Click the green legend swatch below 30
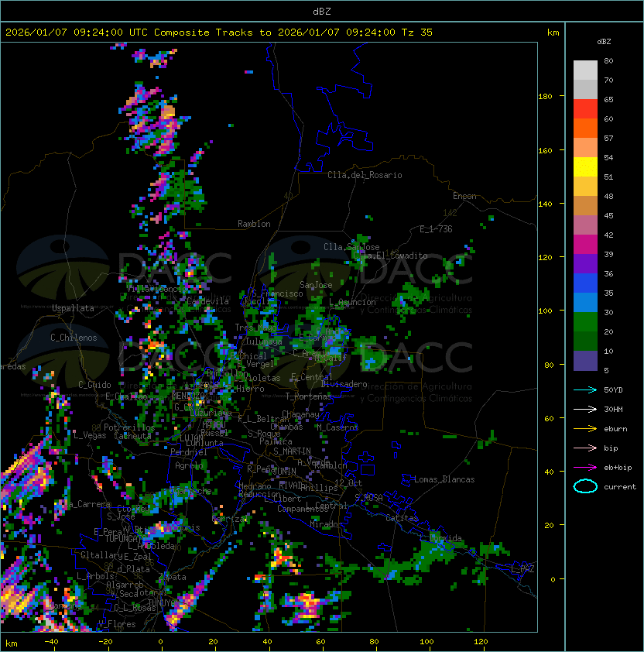Screen dimensions: 644x652 click(x=585, y=322)
